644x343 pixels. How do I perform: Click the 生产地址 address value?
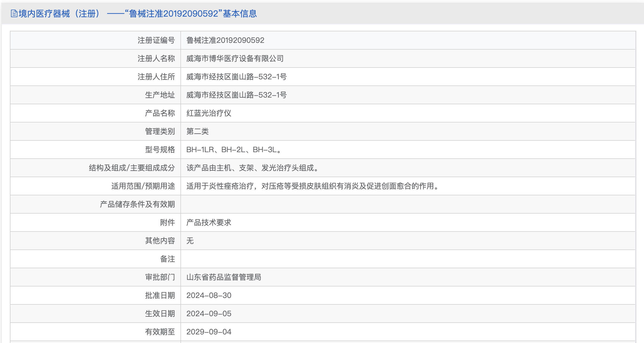pos(236,95)
